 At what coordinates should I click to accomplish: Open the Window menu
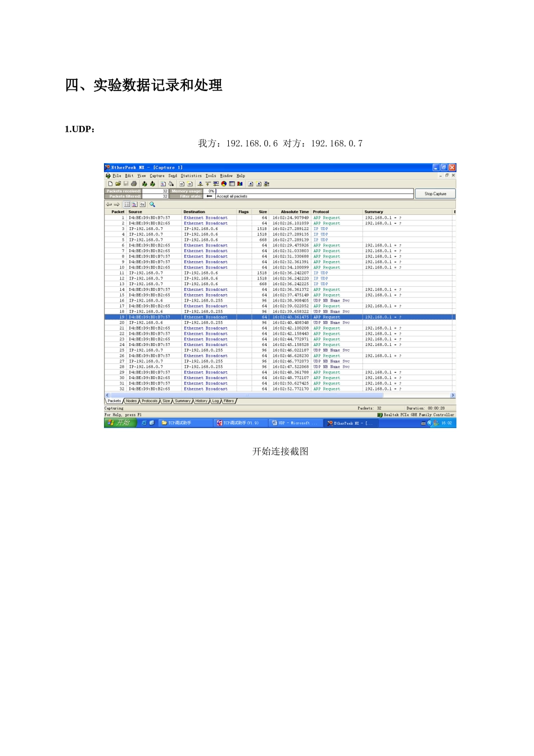226,175
